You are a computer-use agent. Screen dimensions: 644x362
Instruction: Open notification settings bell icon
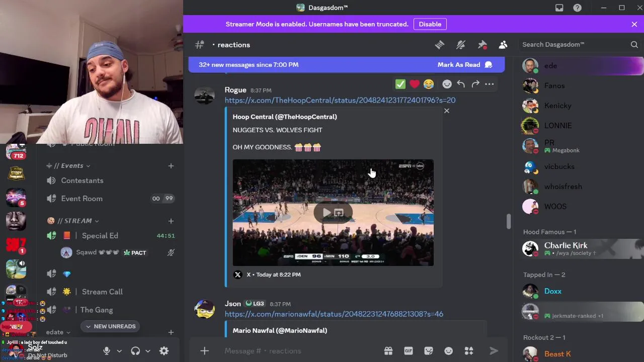click(461, 45)
